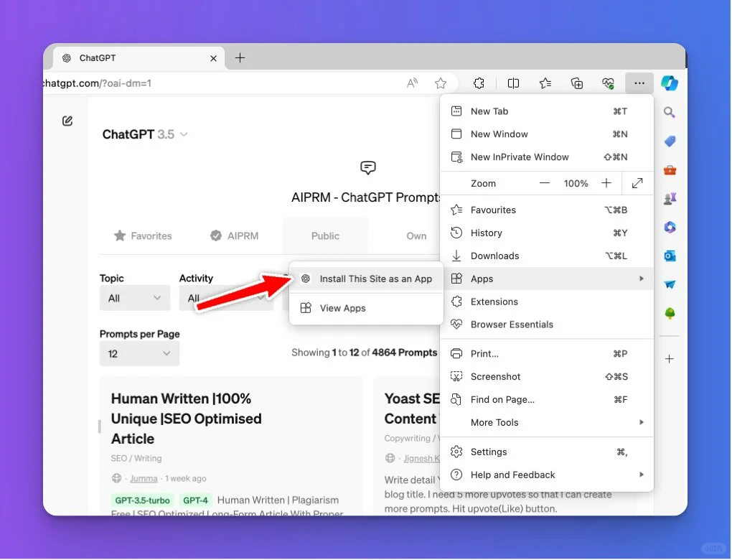Viewport: 732px width, 560px height.
Task: Click the Read Aloud icon in address bar
Action: tap(412, 83)
